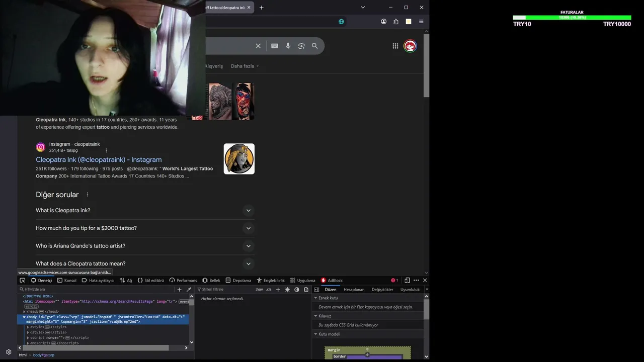Open the Bellek memory tab
The image size is (644, 362).
[211, 281]
